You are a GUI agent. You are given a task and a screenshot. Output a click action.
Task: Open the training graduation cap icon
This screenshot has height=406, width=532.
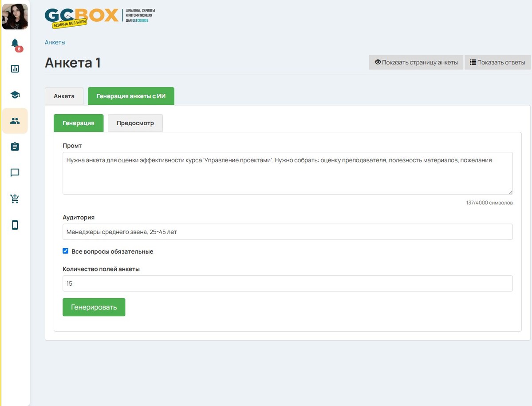pos(15,95)
